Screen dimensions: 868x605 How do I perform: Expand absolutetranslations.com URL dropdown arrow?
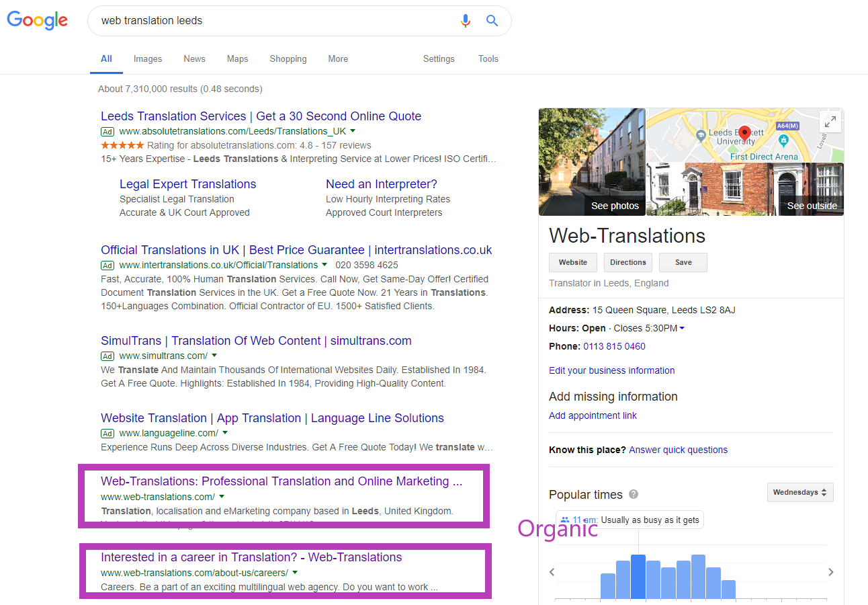353,131
